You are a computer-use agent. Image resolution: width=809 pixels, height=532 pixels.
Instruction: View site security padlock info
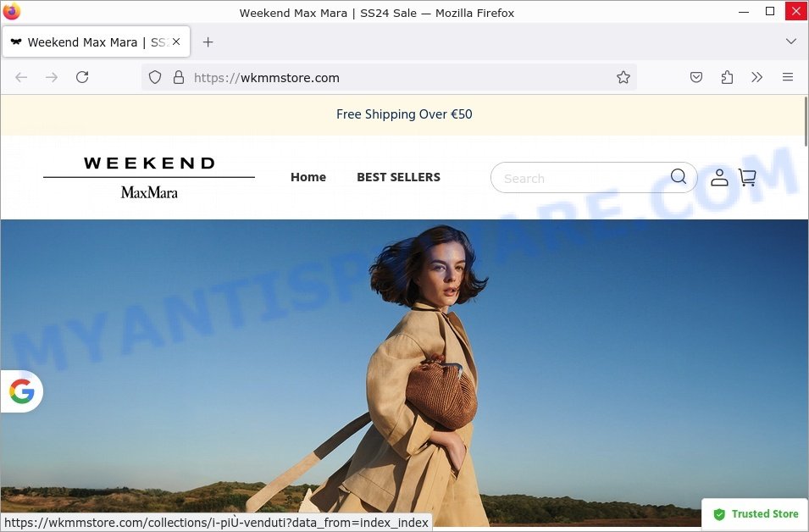pyautogui.click(x=179, y=77)
